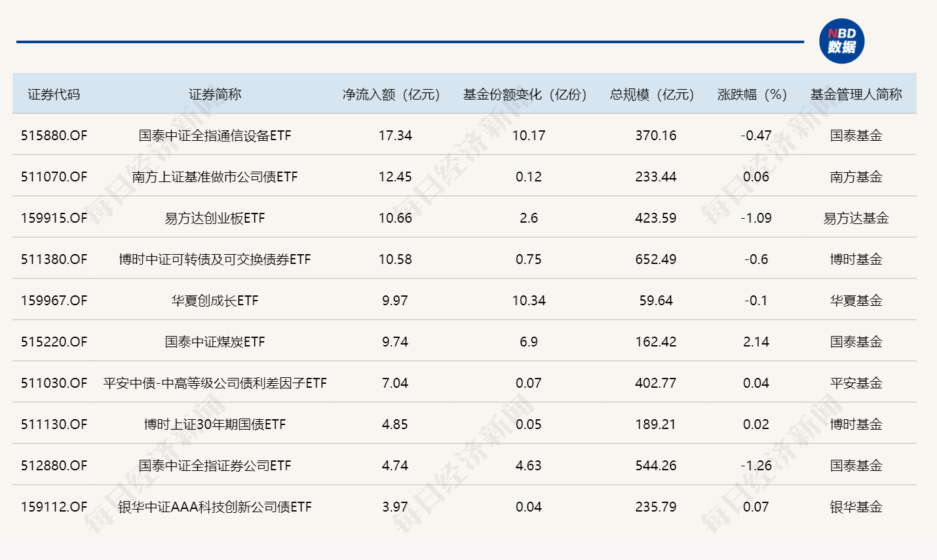The width and height of the screenshot is (937, 560).
Task: Click fund name 南方上证基准做市公司债ETF
Action: pos(215,177)
